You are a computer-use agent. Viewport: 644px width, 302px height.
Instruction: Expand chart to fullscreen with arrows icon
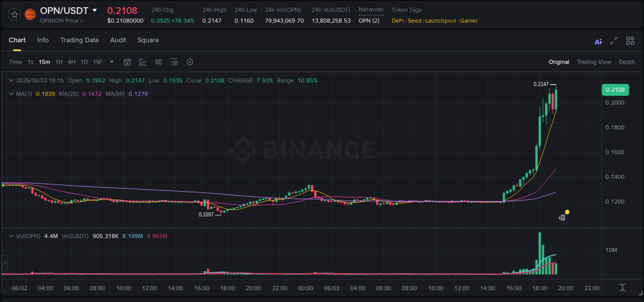614,41
